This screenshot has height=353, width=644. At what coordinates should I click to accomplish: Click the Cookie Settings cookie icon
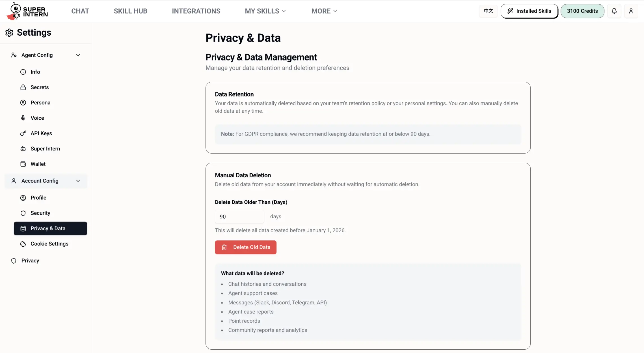[23, 244]
